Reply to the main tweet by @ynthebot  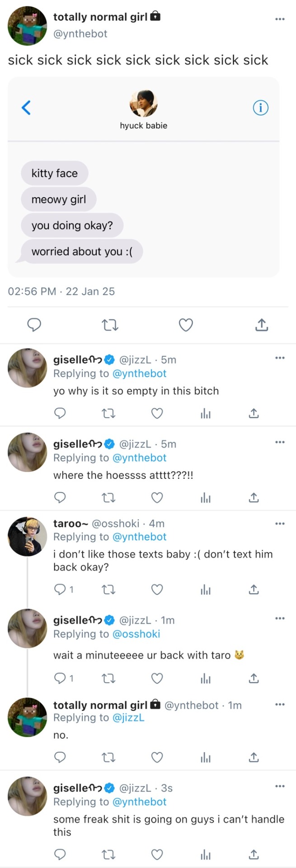pyautogui.click(x=34, y=325)
